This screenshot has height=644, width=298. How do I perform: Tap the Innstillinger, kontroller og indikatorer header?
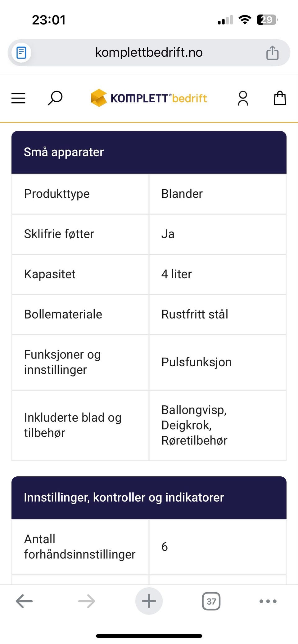pos(124,497)
